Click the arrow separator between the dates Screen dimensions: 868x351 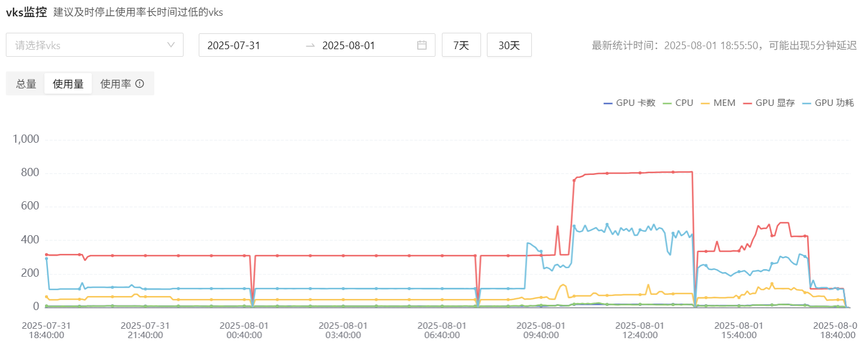[310, 45]
